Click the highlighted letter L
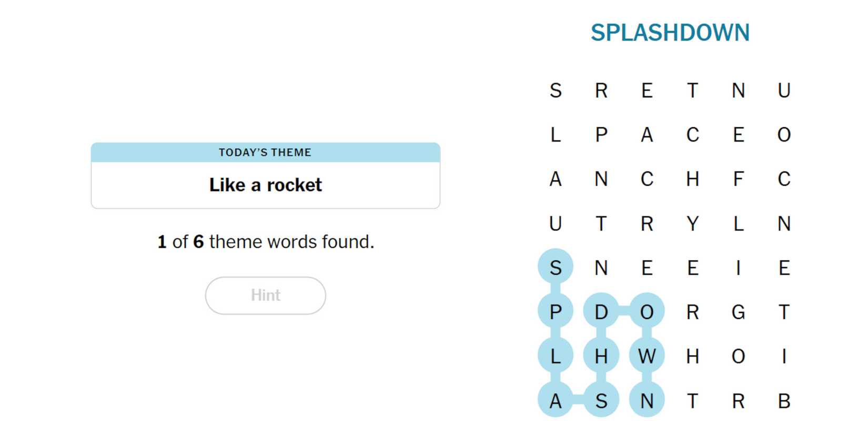 tap(555, 357)
